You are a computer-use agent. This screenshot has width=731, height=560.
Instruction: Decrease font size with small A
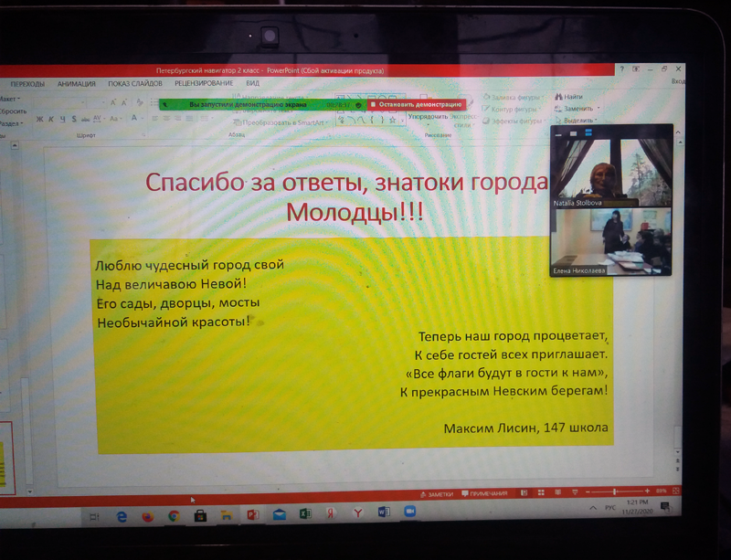tap(124, 102)
